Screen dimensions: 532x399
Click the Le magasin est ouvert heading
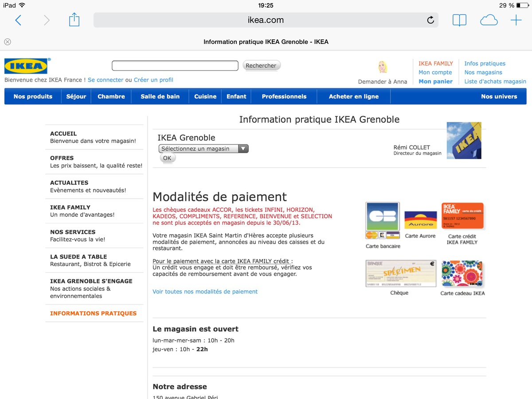196,329
